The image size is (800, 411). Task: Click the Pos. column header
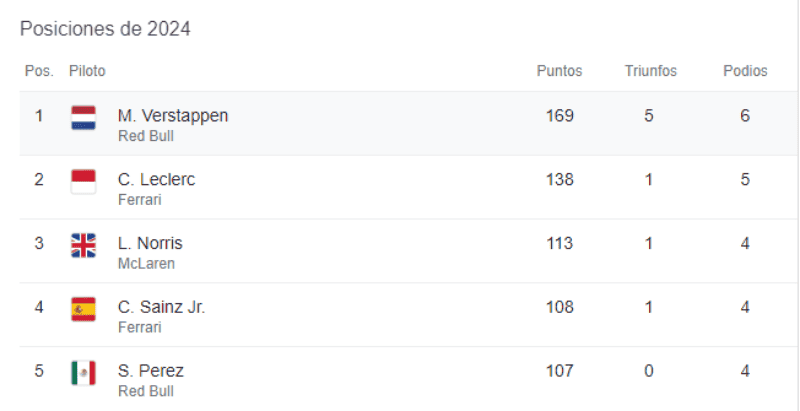[39, 71]
